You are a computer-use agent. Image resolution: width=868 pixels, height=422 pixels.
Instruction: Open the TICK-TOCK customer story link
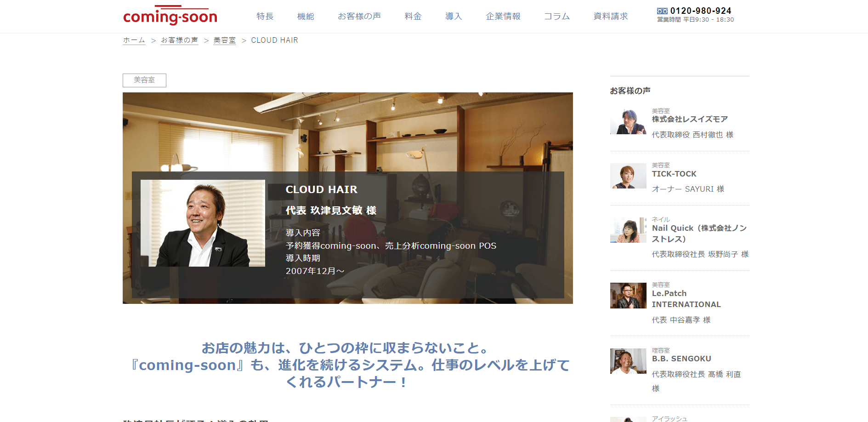coord(674,174)
